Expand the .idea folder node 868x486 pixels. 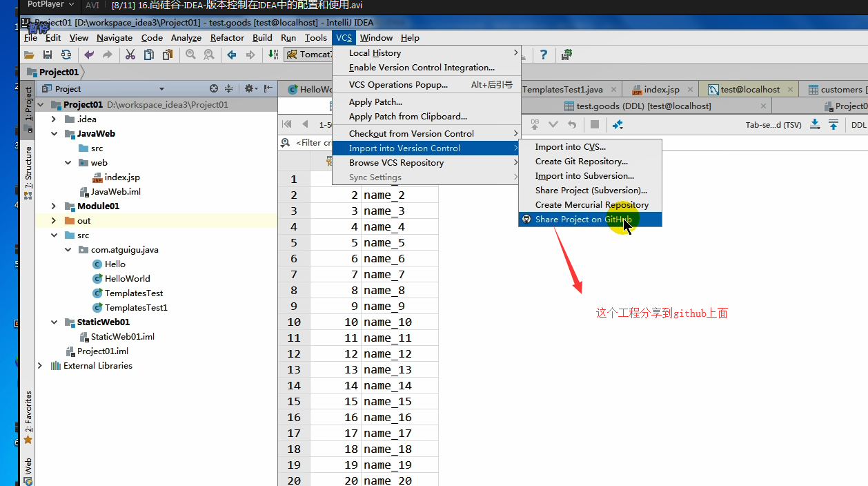pyautogui.click(x=54, y=119)
